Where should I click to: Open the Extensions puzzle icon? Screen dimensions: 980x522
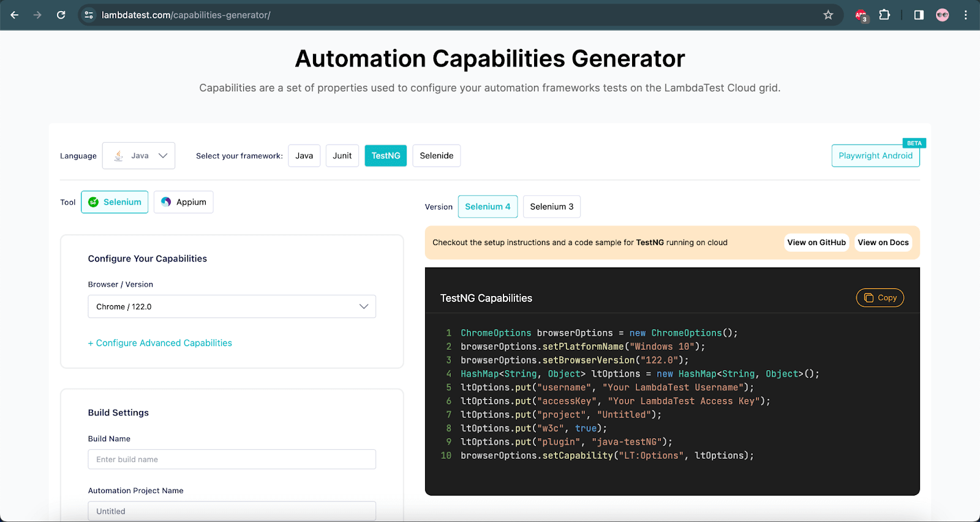pos(884,15)
